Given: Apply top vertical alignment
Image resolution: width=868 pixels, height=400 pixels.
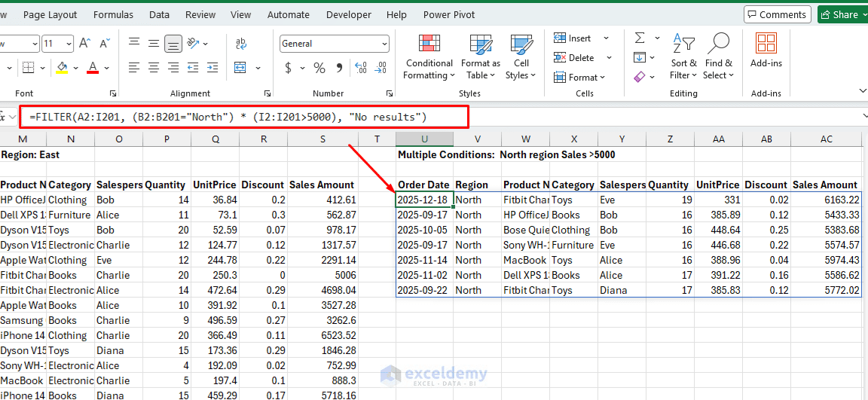Looking at the screenshot, I should pyautogui.click(x=133, y=43).
